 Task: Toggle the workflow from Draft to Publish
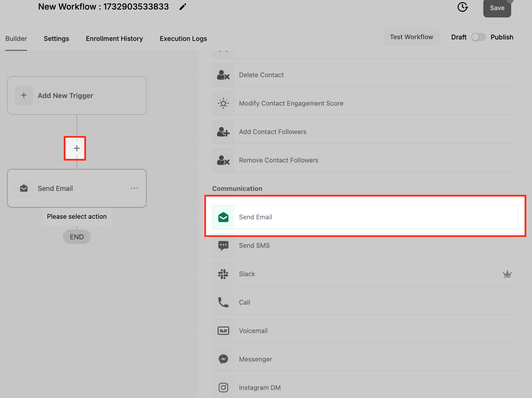tap(478, 37)
